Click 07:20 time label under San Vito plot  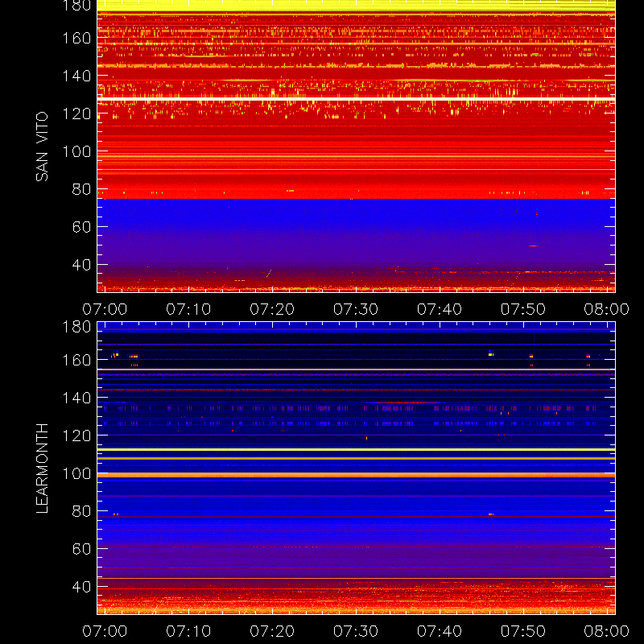[272, 309]
